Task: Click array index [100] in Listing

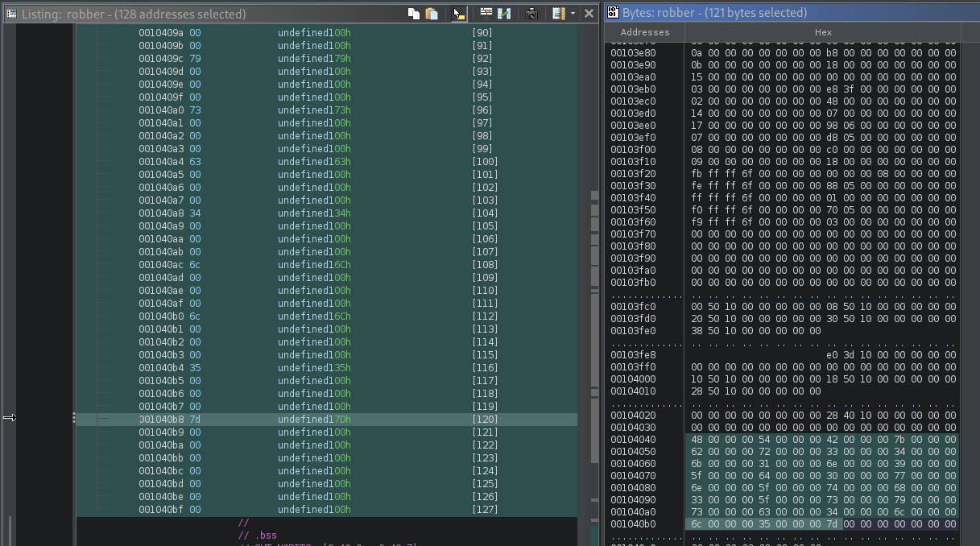Action: click(x=485, y=162)
